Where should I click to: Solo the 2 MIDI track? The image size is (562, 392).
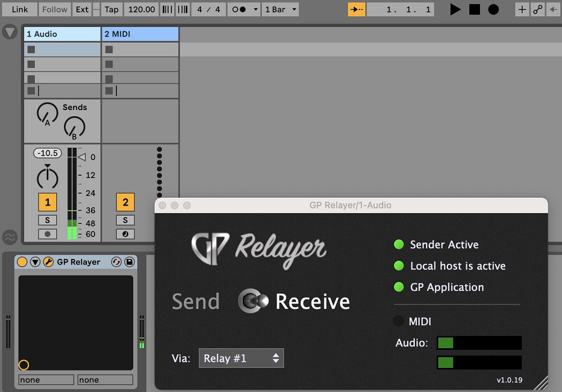tap(125, 220)
